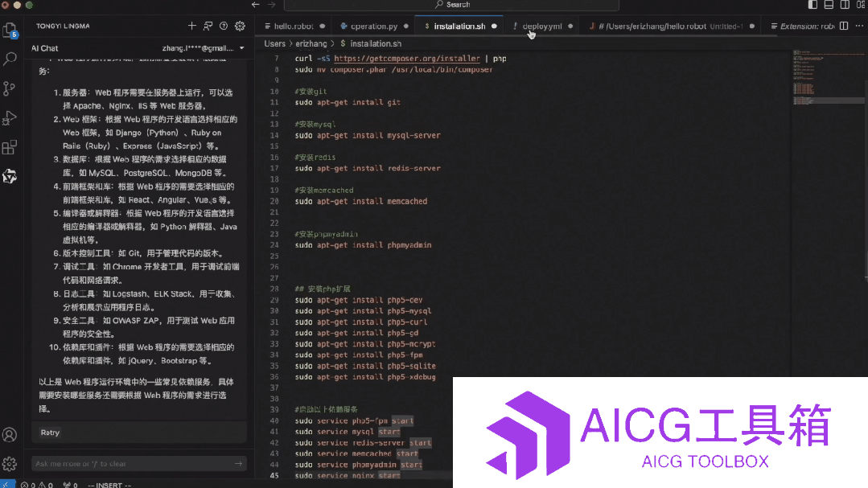This screenshot has width=868, height=488.
Task: Click 'sudo service php5-fpm start' line
Action: click(354, 420)
